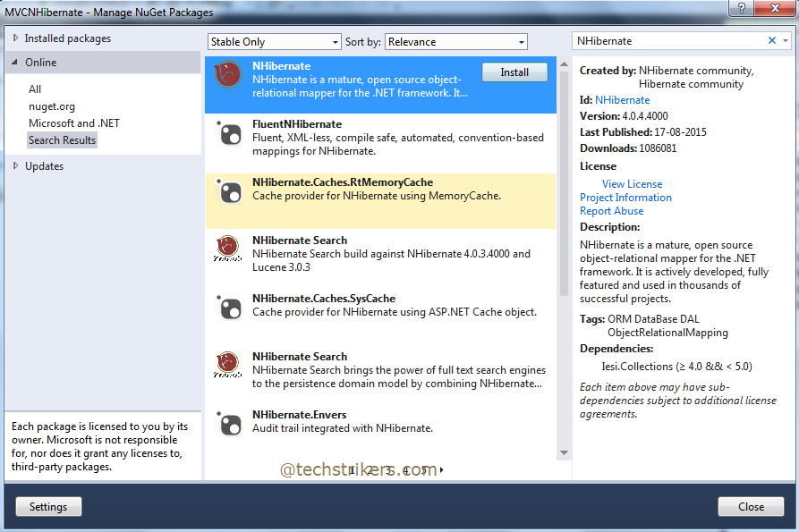
Task: Select the FluentNHibernate package title
Action: point(297,123)
